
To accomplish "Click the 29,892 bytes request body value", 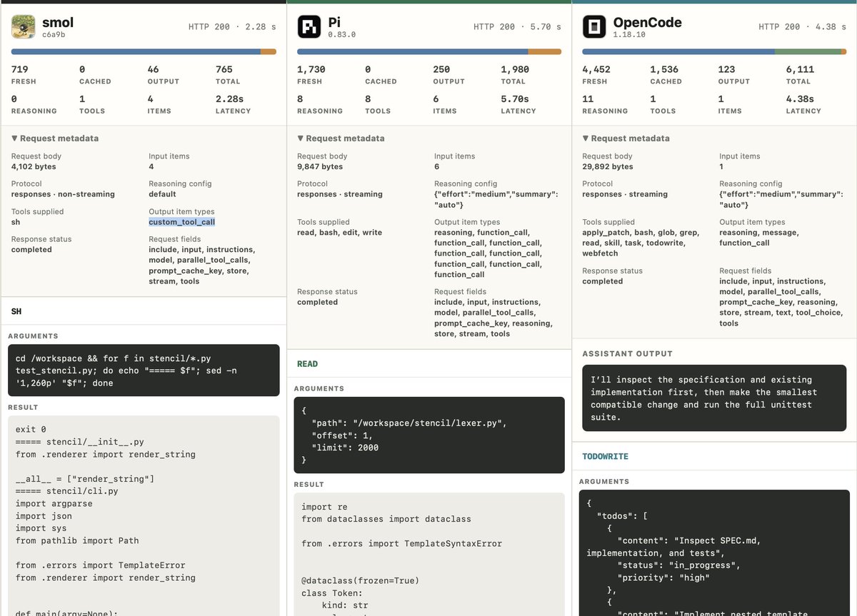I will (608, 166).
